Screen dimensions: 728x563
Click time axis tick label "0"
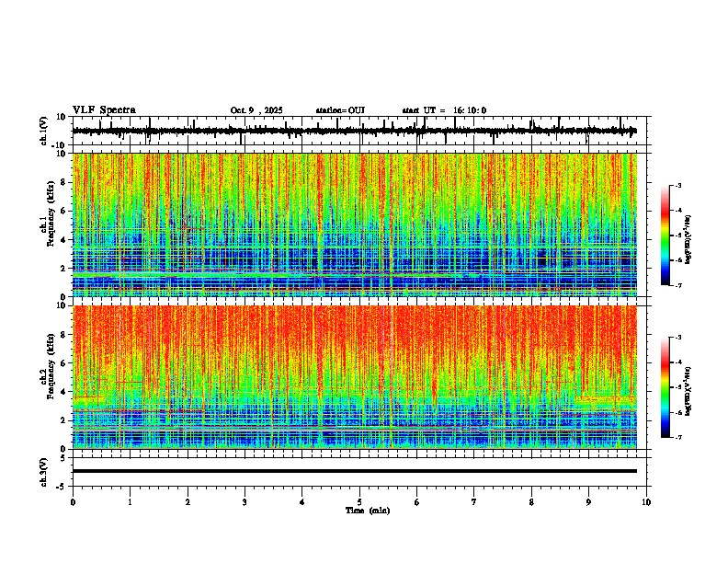(73, 502)
